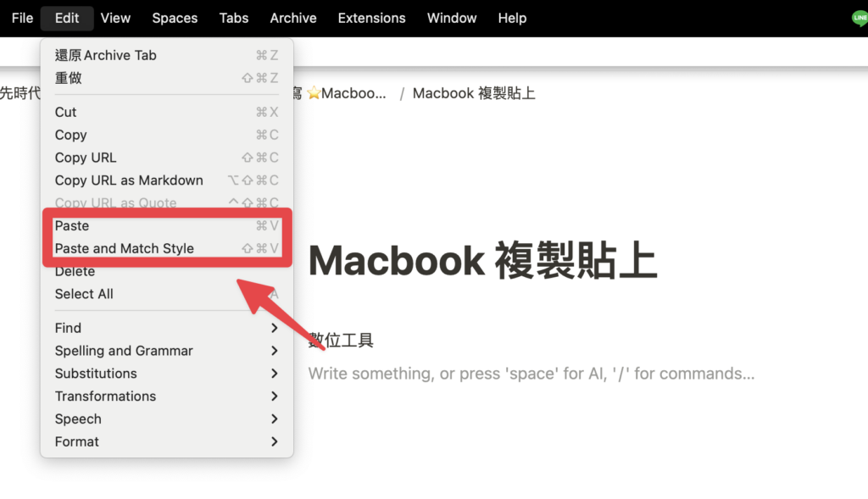Open the Help menu
Screen dimensions: 868x499
click(512, 19)
